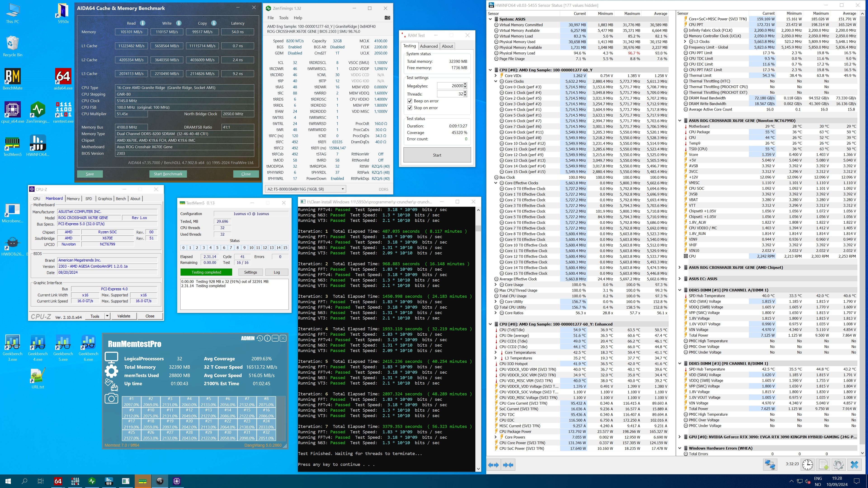Click RAM Test Threads spinner
This screenshot has height=488, width=868.
(465, 94)
